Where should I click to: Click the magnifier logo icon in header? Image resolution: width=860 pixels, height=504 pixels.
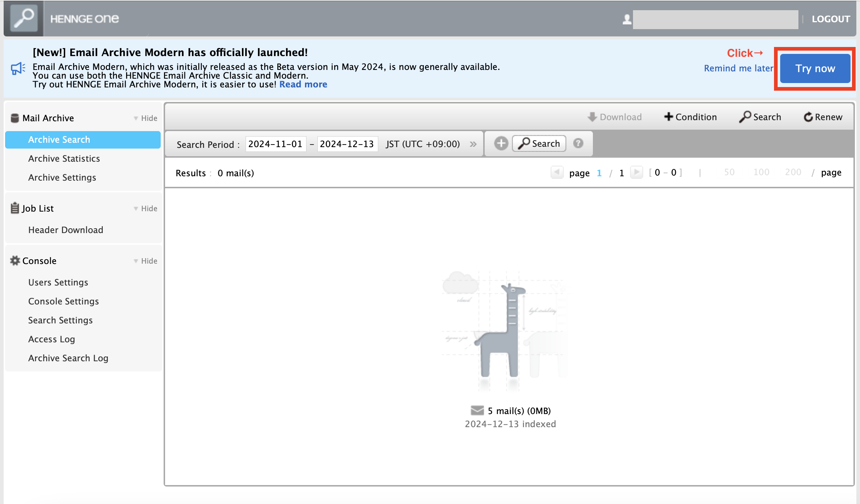[x=24, y=18]
